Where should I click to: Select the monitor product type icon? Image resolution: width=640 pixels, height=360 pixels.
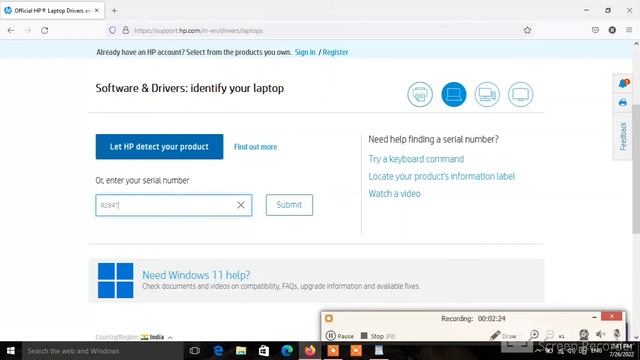click(520, 94)
